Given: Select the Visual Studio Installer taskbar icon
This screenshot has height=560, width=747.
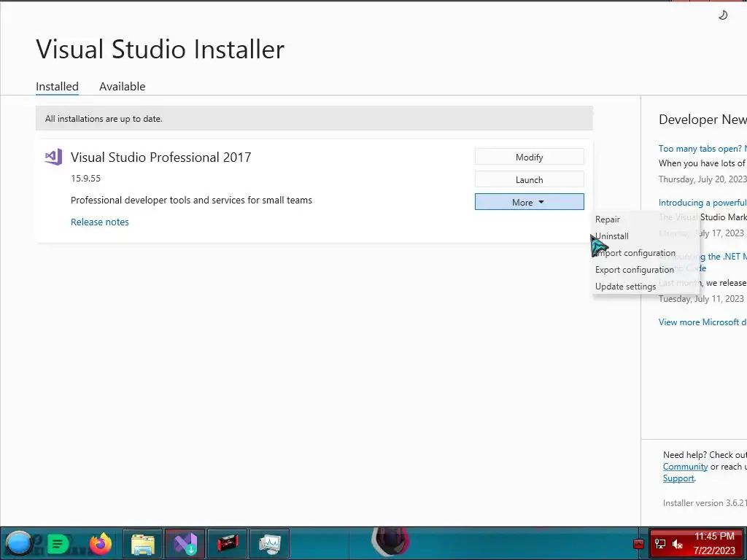Looking at the screenshot, I should [x=185, y=543].
